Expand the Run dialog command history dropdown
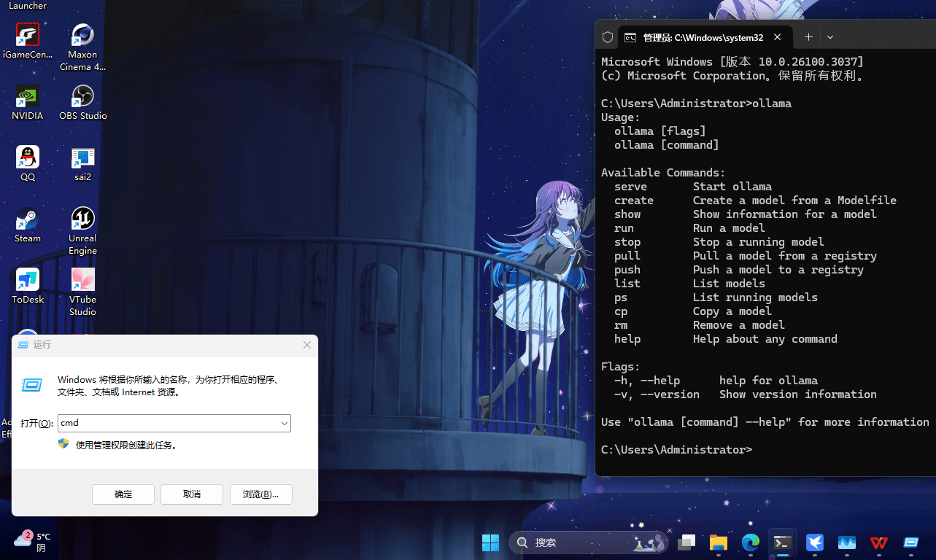936x560 pixels. [x=284, y=423]
